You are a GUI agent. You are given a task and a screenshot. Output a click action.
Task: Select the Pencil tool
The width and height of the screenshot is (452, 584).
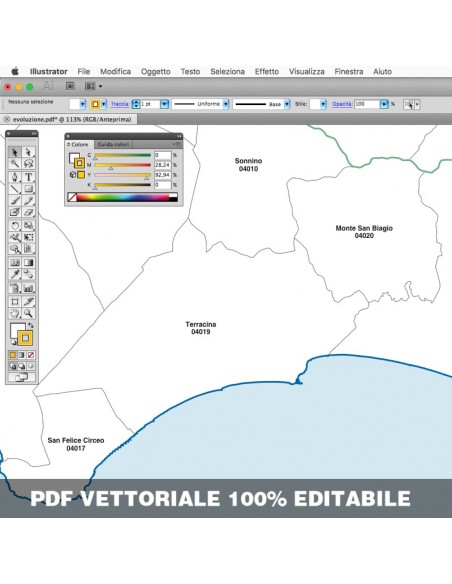29,200
